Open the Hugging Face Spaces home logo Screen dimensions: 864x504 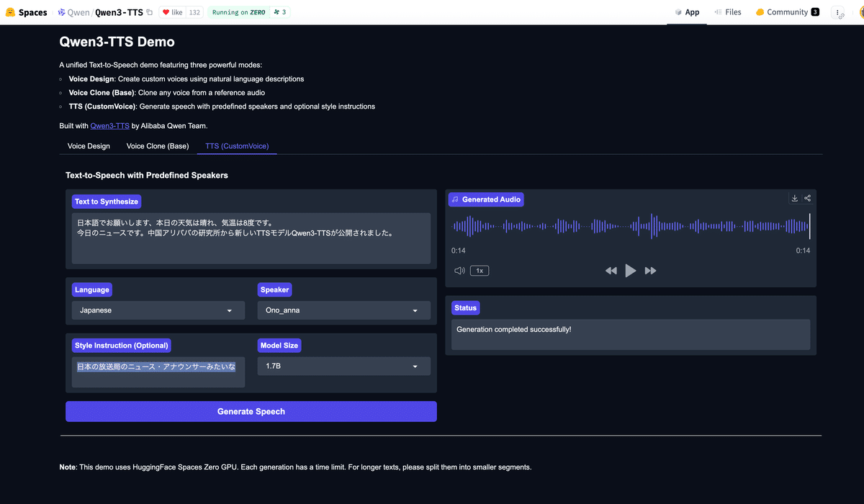(x=27, y=12)
